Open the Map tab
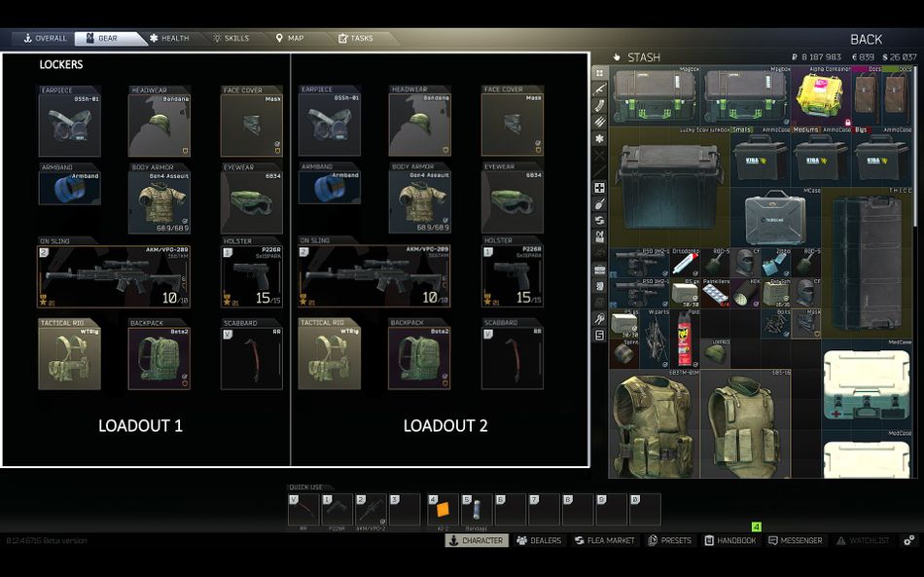 click(x=290, y=38)
